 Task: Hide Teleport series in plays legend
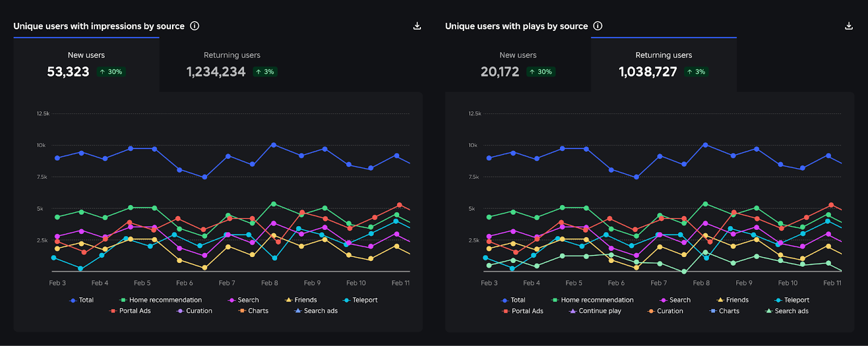[x=792, y=300]
